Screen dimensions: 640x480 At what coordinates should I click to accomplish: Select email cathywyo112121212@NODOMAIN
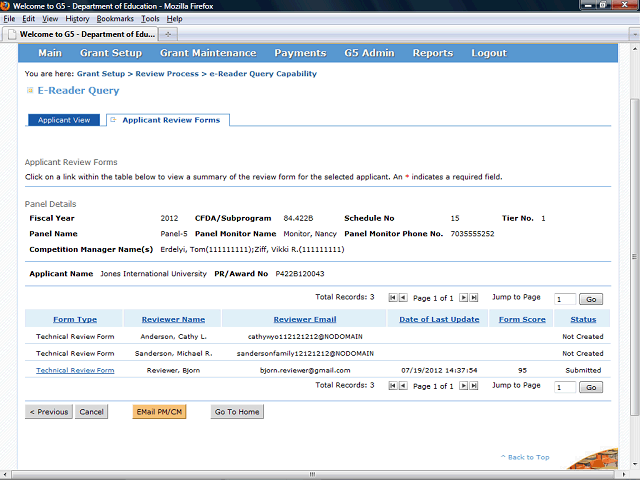pos(305,337)
